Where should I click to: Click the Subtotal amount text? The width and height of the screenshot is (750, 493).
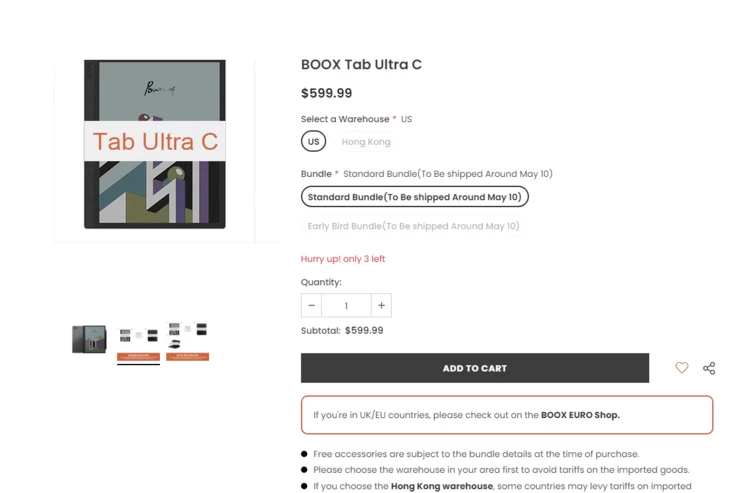[364, 330]
